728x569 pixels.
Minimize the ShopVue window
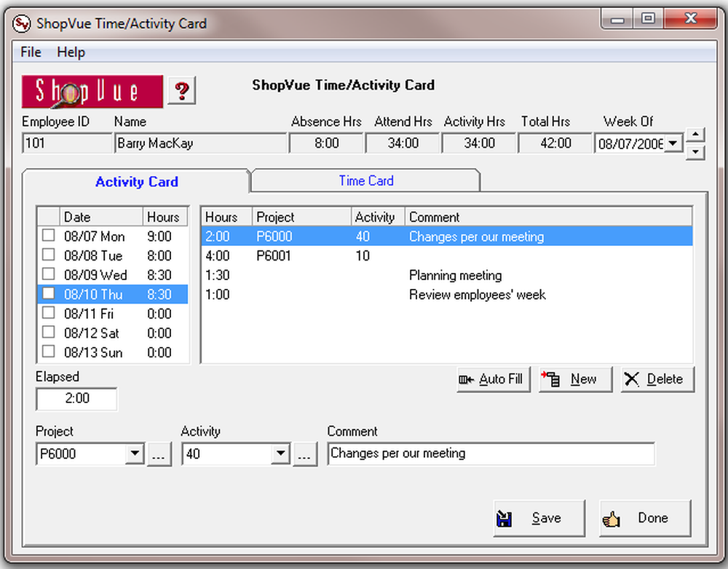coord(617,19)
